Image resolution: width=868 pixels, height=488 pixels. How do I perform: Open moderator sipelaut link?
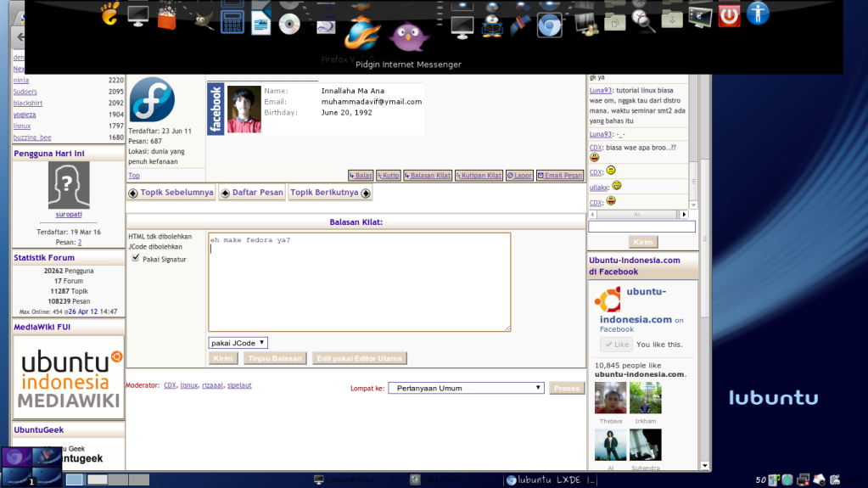[239, 385]
